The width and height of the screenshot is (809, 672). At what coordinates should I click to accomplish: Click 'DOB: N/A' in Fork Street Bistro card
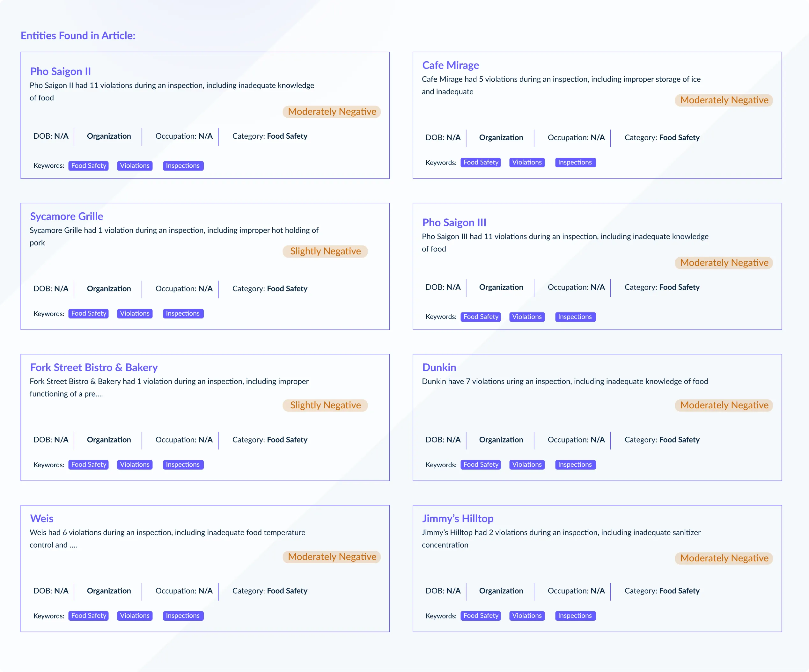(51, 440)
